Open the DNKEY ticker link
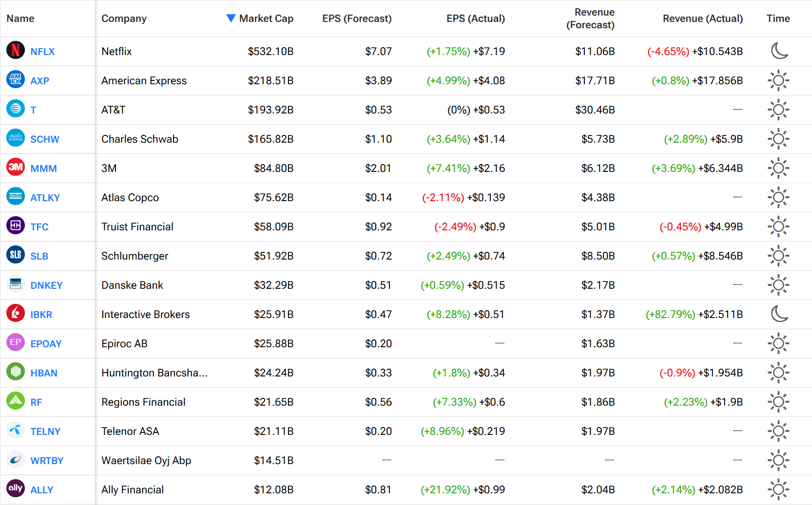Image resolution: width=812 pixels, height=505 pixels. tap(46, 285)
